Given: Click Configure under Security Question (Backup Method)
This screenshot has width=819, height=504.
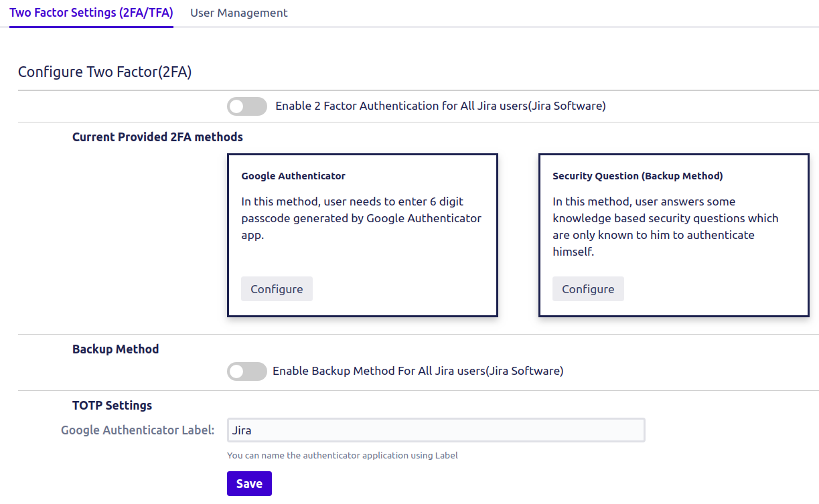Looking at the screenshot, I should tap(588, 289).
